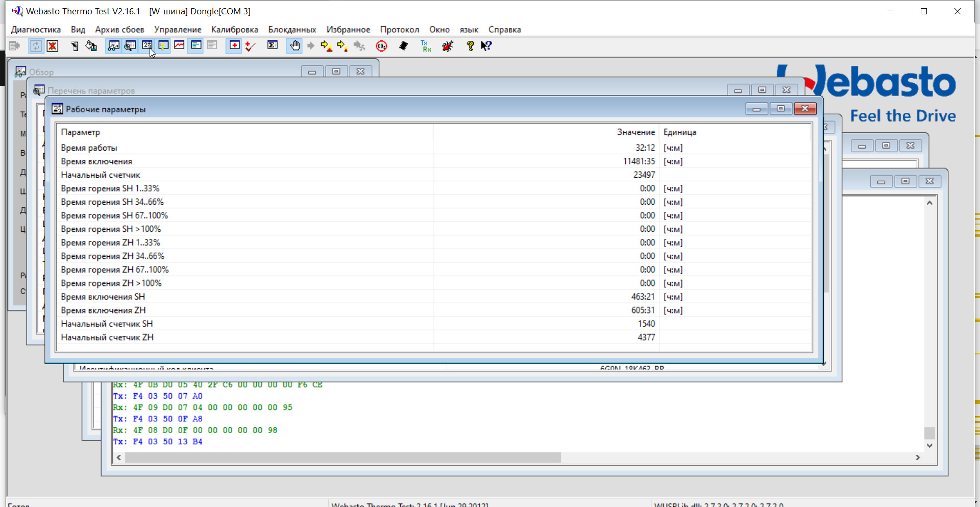Minimize the Обзор window

click(x=312, y=71)
